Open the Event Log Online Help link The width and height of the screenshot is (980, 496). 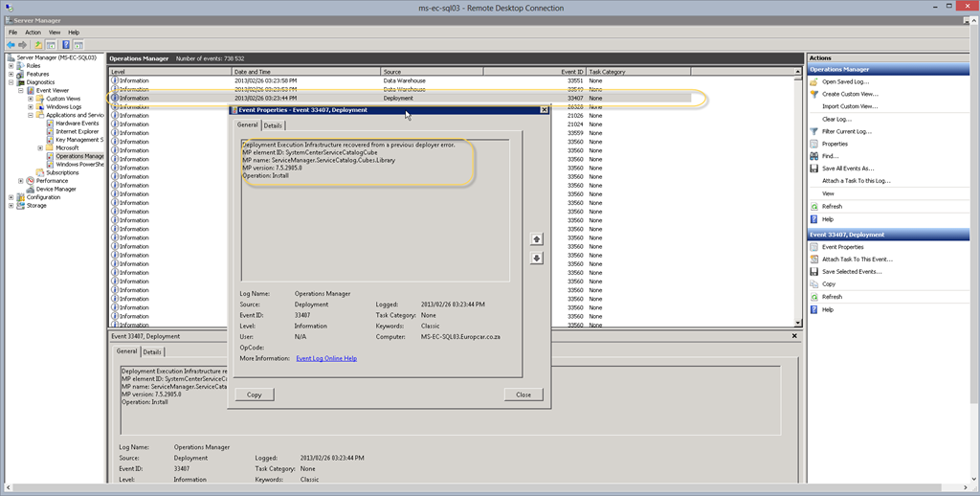326,358
